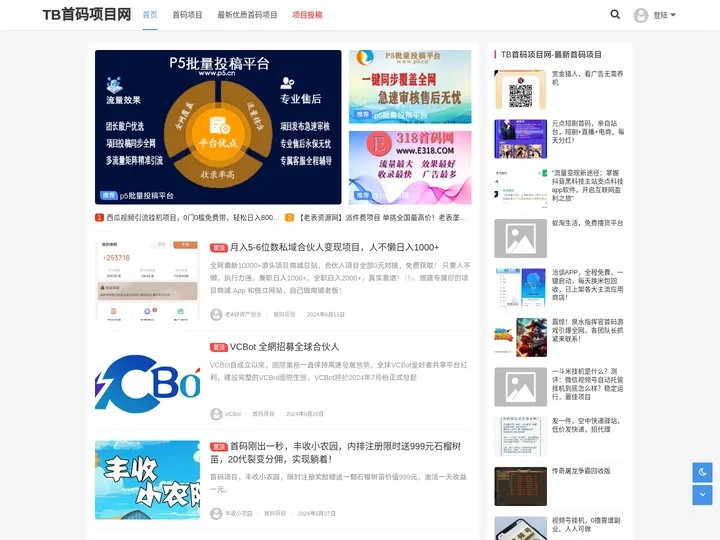
Task: Open sidebar item 蚁淘生活，免费撸货平台
Action: click(x=587, y=223)
